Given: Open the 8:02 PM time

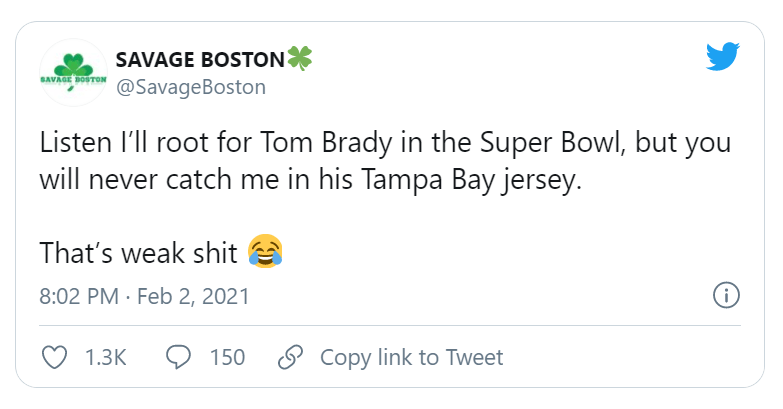Looking at the screenshot, I should [79, 297].
